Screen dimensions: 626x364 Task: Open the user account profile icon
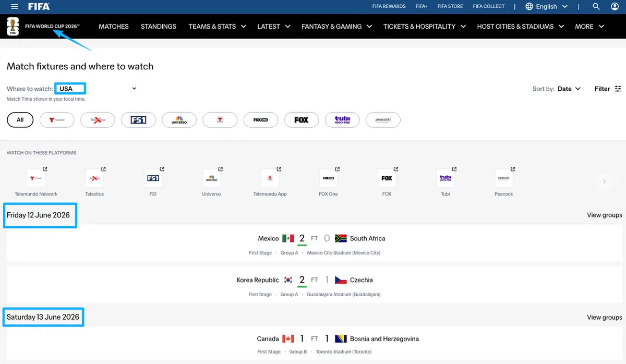click(615, 7)
